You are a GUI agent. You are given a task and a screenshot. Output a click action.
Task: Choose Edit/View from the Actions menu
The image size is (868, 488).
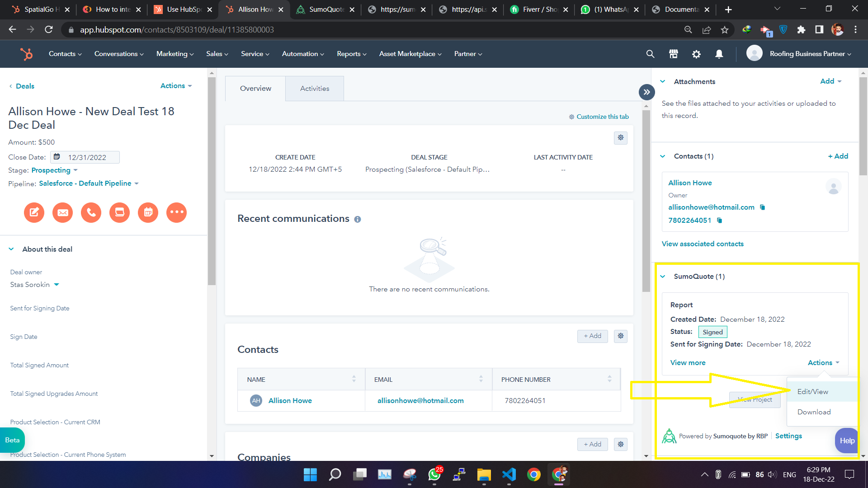[822, 392]
